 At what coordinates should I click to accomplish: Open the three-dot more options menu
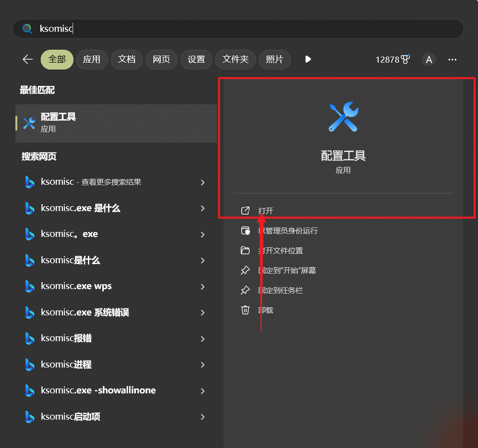[452, 60]
